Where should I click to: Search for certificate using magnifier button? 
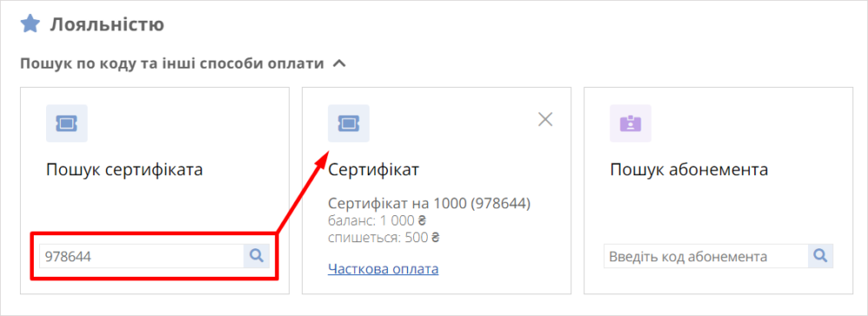click(256, 256)
